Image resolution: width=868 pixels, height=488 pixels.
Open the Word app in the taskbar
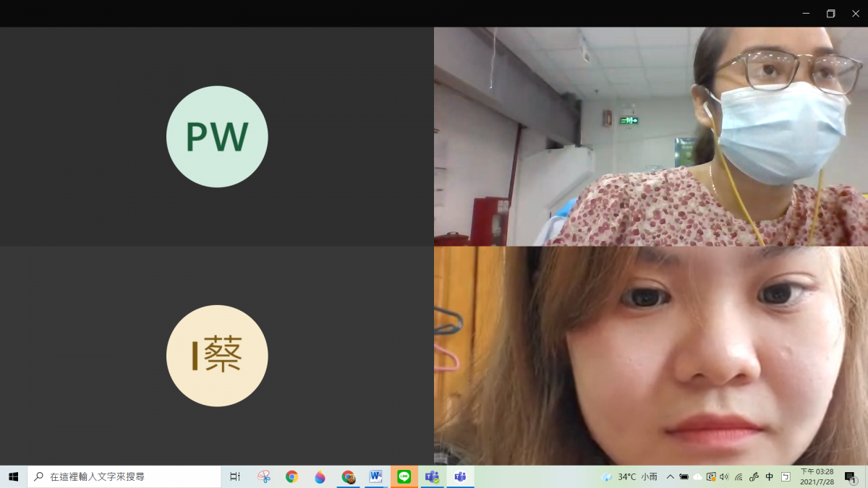375,476
